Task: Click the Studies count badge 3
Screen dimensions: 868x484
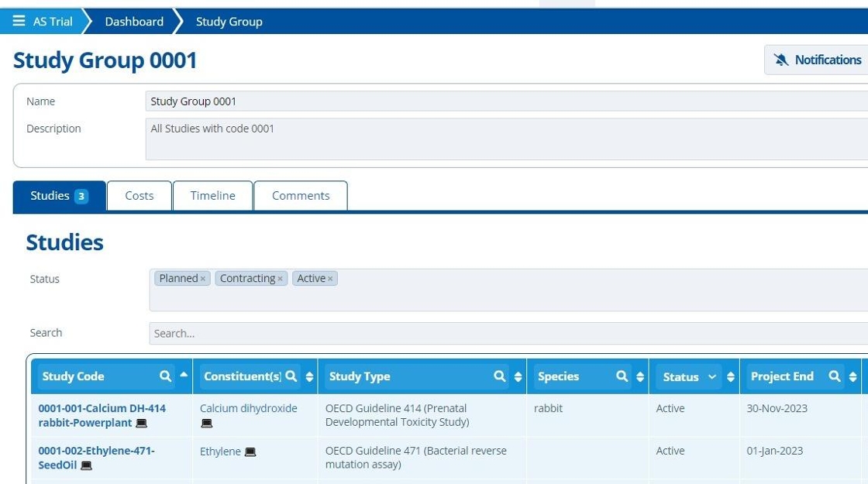Action: [81, 197]
